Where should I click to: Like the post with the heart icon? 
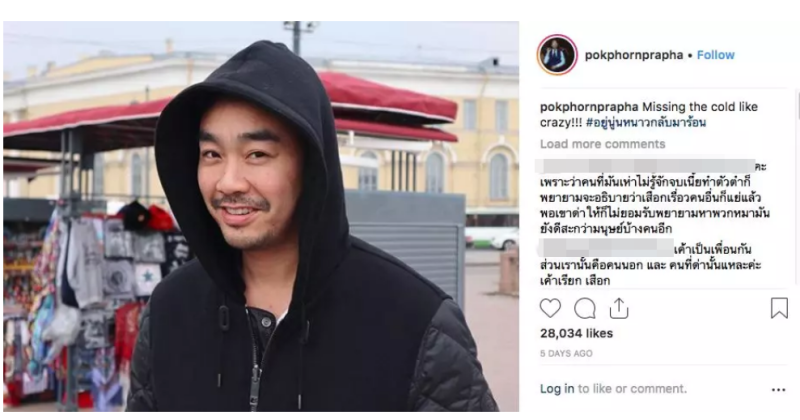550,308
